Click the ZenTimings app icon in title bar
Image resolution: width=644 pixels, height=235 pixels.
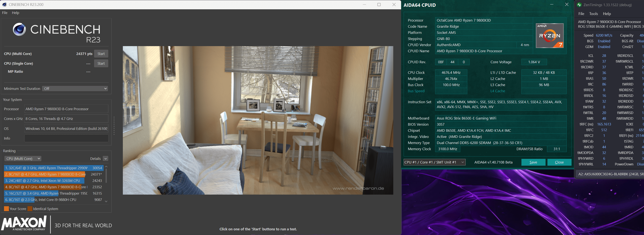tap(579, 5)
